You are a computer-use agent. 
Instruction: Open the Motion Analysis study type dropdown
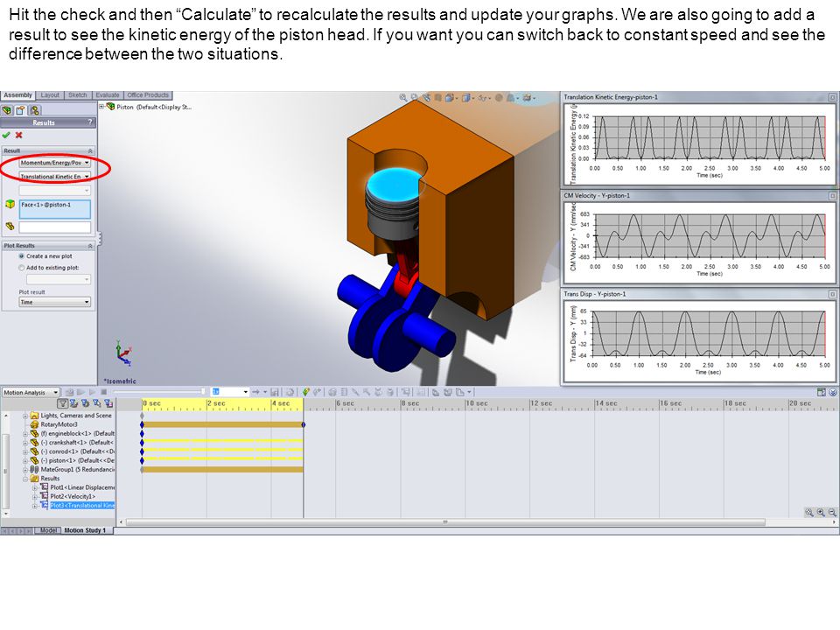pos(30,392)
